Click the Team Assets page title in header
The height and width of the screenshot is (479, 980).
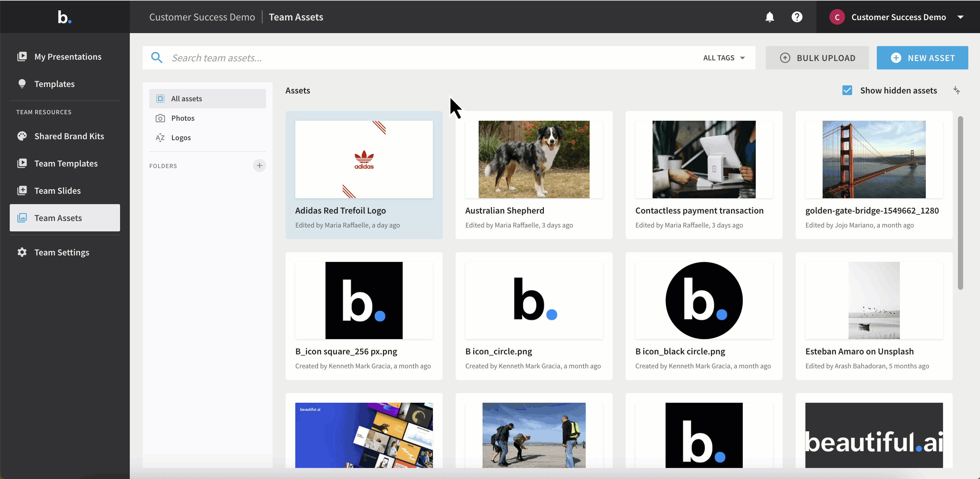(x=296, y=17)
